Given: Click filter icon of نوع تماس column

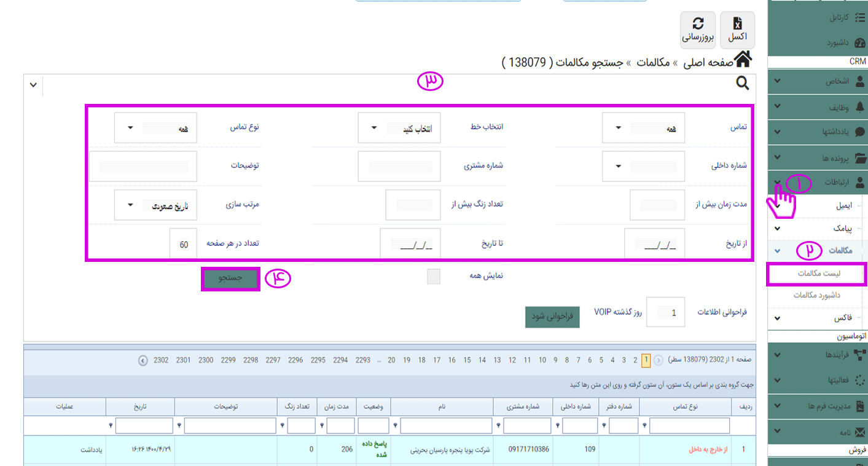Looking at the screenshot, I should pyautogui.click(x=644, y=425).
